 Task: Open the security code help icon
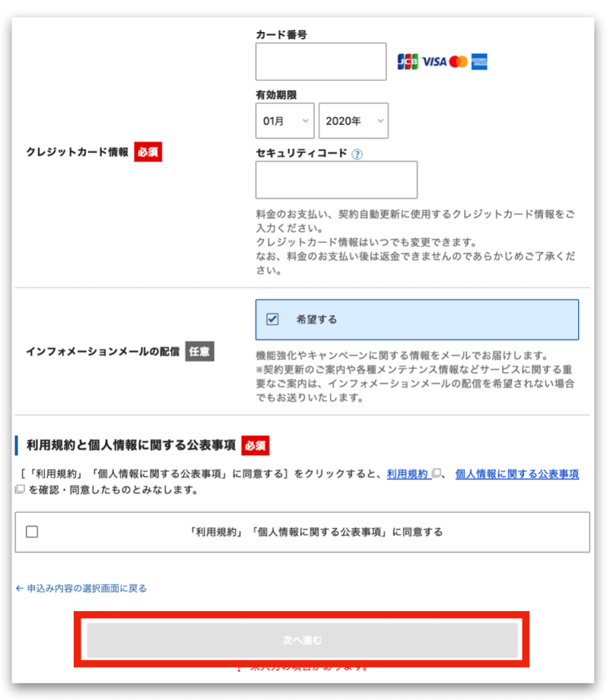click(357, 154)
